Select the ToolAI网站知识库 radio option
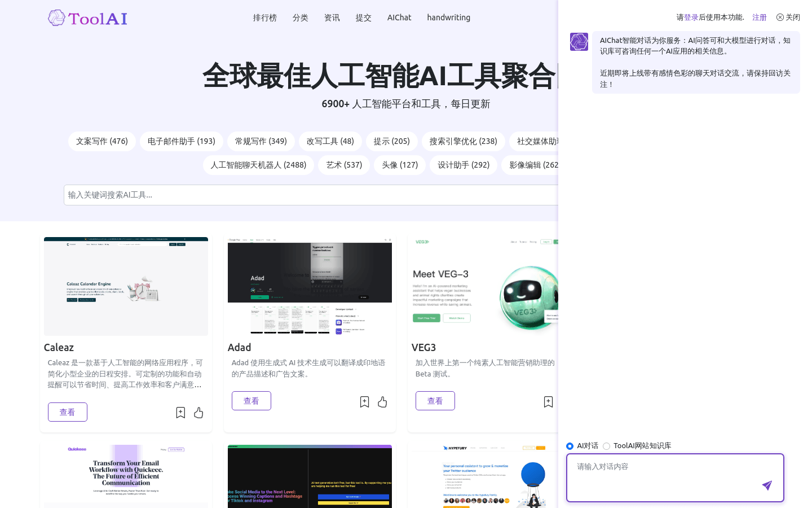The image size is (812, 508). pos(606,446)
